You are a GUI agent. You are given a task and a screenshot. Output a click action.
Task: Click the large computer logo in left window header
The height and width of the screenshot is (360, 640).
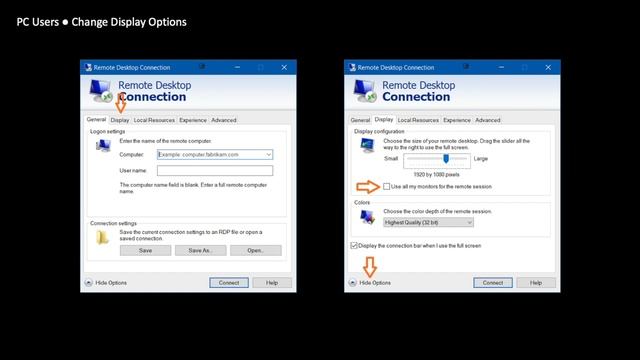(100, 91)
